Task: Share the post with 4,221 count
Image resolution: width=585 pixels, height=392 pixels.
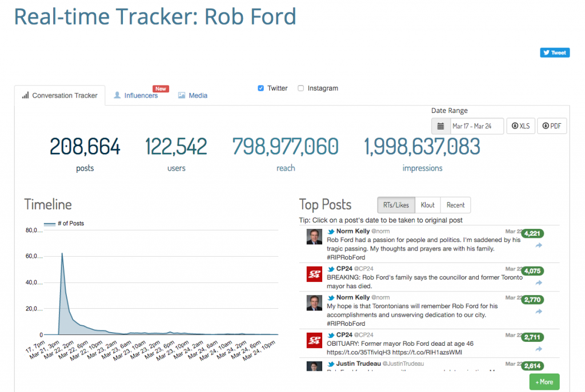Action: [x=539, y=245]
